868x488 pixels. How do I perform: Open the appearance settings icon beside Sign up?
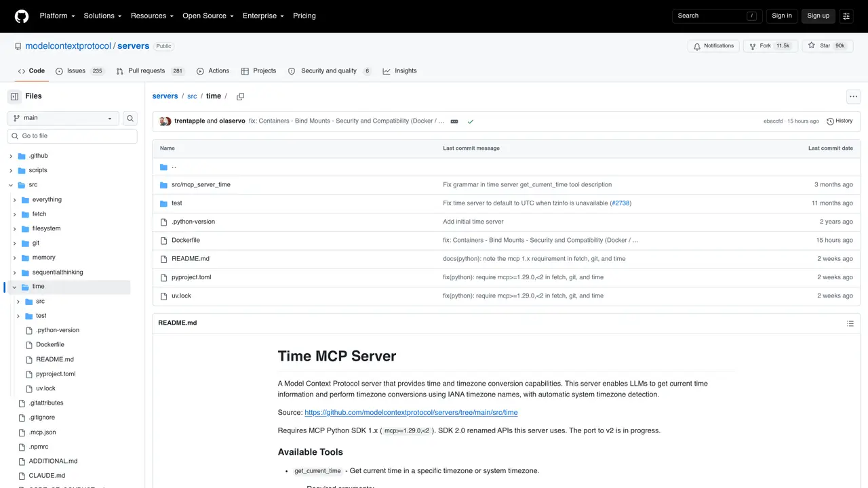point(846,16)
